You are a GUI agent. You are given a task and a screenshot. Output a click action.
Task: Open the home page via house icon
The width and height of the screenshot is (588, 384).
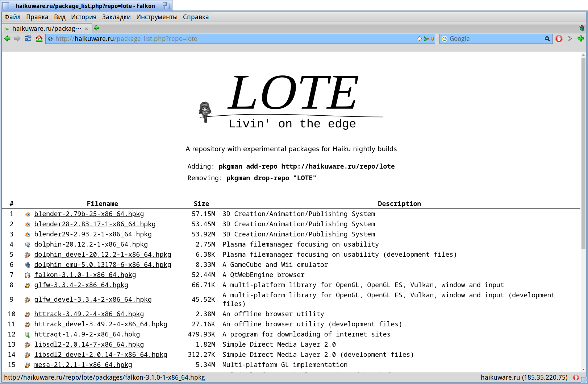point(39,38)
